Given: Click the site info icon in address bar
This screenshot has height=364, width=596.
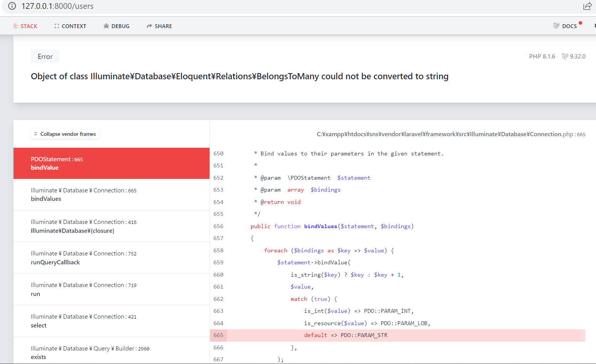Looking at the screenshot, I should (x=12, y=6).
